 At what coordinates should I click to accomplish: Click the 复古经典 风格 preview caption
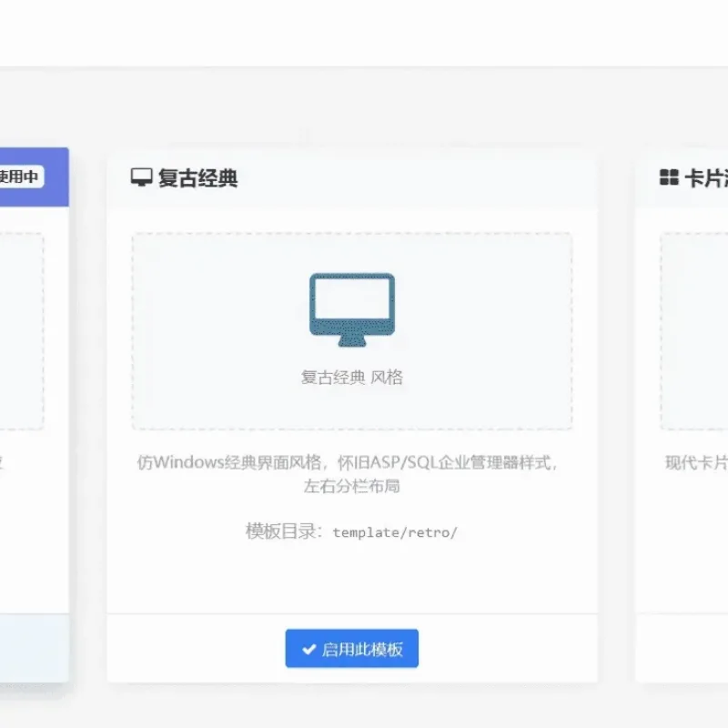click(352, 378)
